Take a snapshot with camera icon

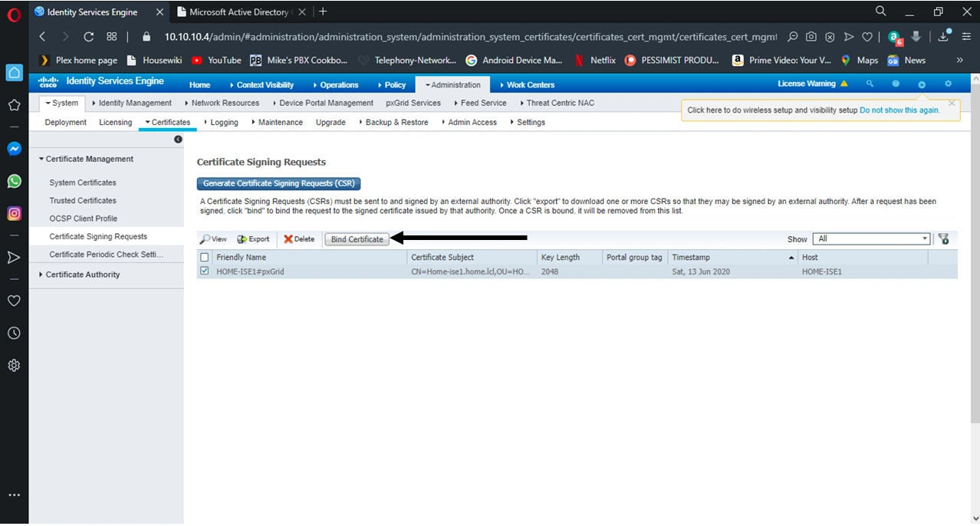click(x=811, y=37)
